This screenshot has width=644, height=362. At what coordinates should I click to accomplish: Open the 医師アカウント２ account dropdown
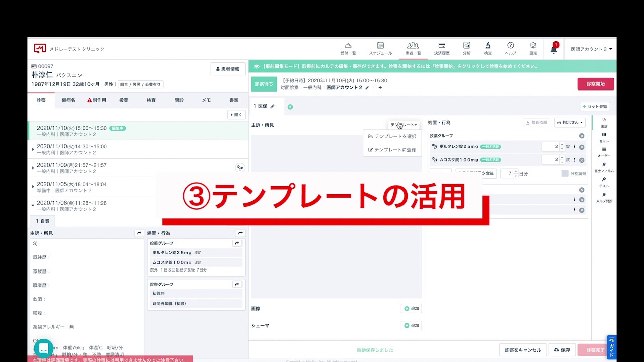point(591,49)
